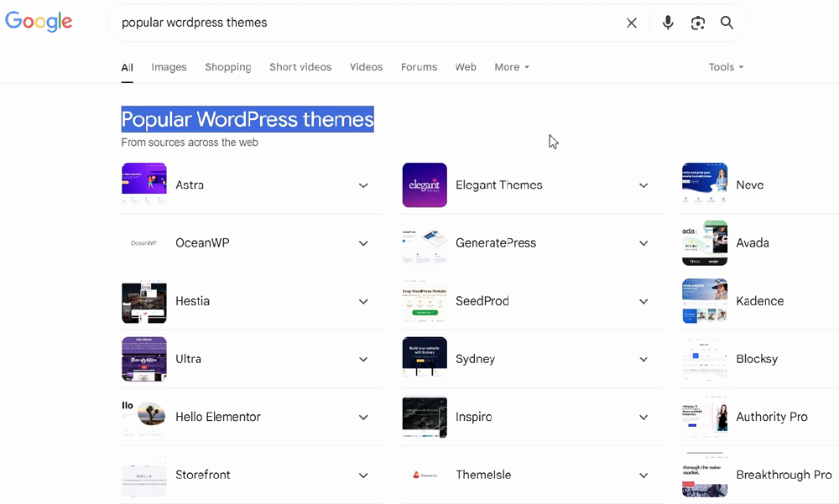The width and height of the screenshot is (839, 504).
Task: Click the GeneratePress thumbnail
Action: [x=425, y=243]
